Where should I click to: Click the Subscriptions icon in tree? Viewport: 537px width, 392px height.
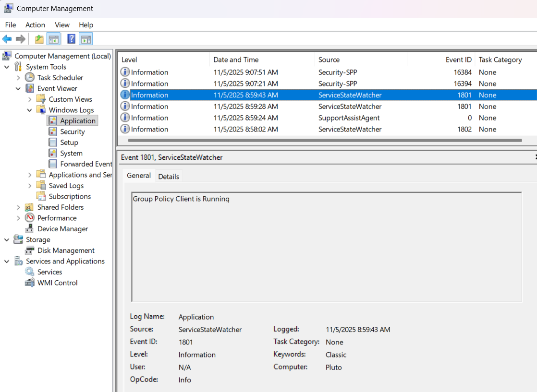click(x=41, y=196)
